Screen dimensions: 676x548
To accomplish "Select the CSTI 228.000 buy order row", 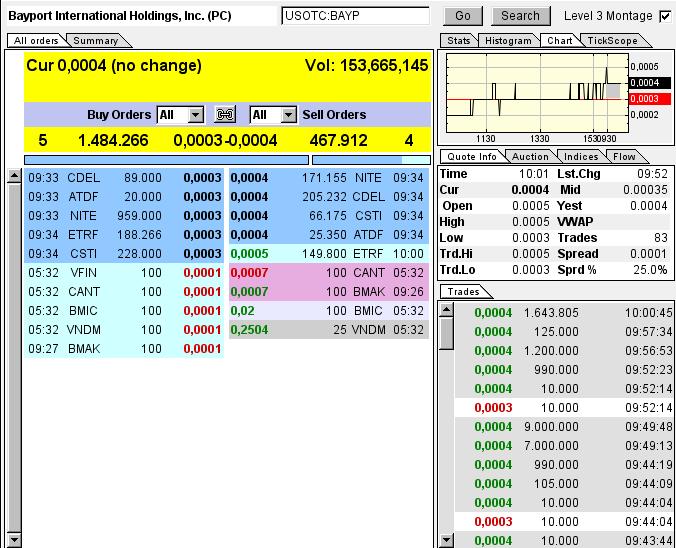I will pyautogui.click(x=124, y=254).
